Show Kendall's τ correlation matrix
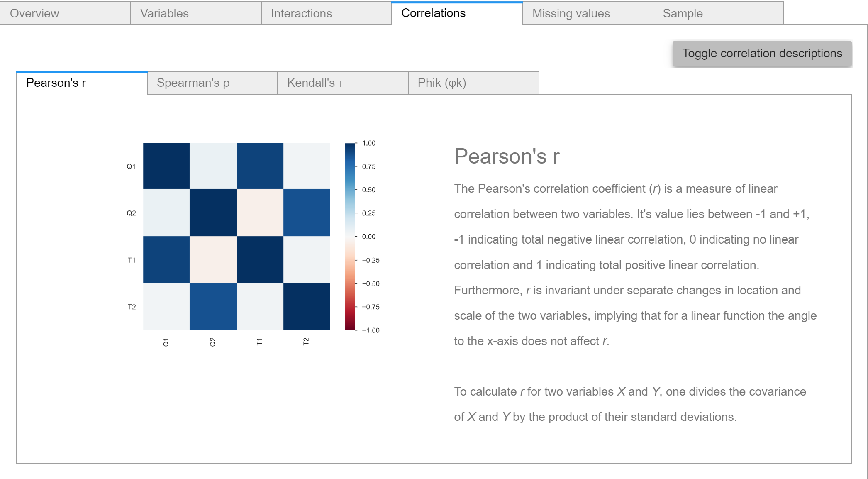This screenshot has width=868, height=479. [342, 83]
